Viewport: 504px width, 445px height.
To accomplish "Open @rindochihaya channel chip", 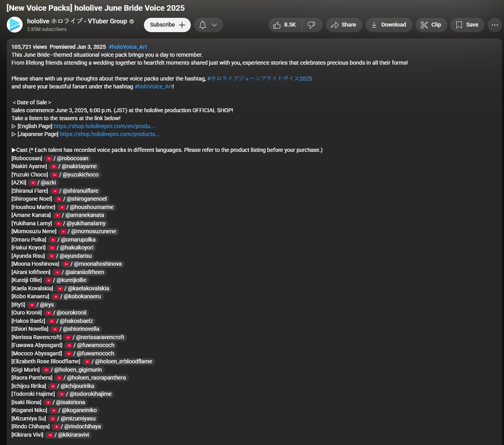I will [77, 426].
